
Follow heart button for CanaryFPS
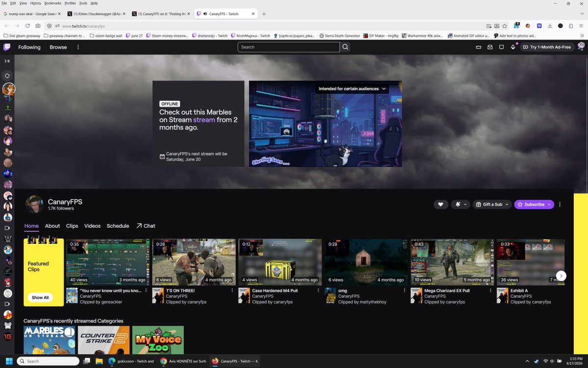click(x=441, y=204)
